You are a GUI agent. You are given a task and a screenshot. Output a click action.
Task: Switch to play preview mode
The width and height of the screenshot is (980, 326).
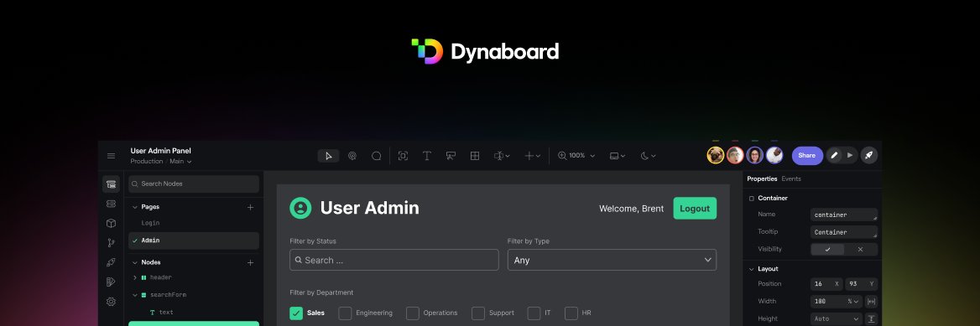pos(849,156)
